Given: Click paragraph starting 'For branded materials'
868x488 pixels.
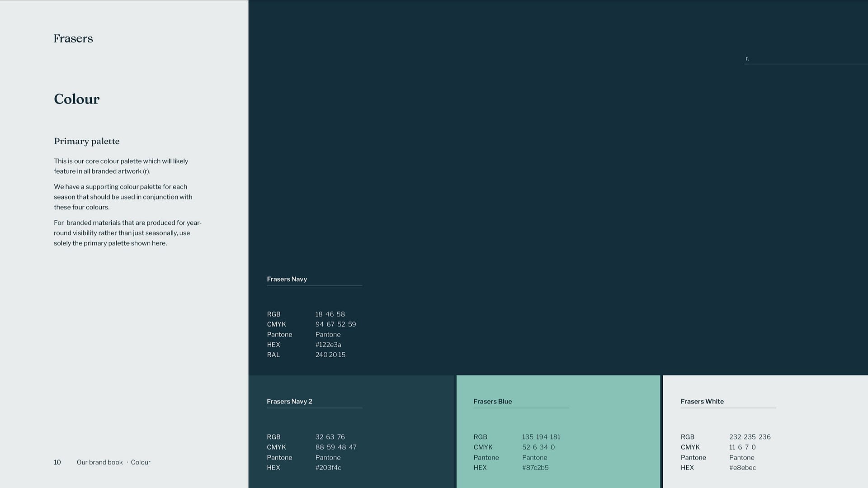Looking at the screenshot, I should 128,233.
